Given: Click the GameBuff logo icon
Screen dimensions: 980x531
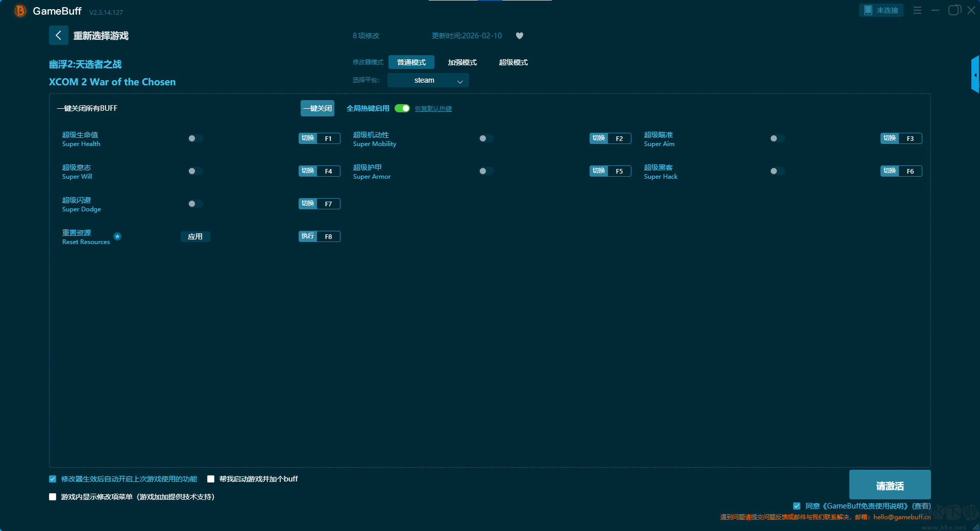Looking at the screenshot, I should pos(20,11).
